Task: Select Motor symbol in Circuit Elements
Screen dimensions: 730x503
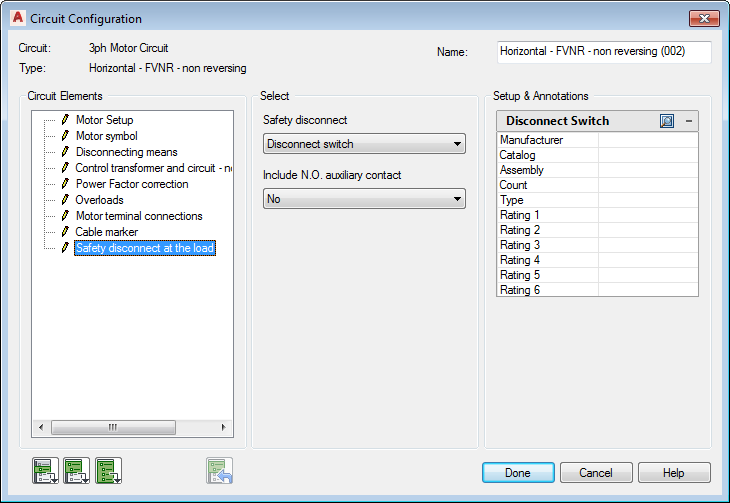Action: coord(106,136)
